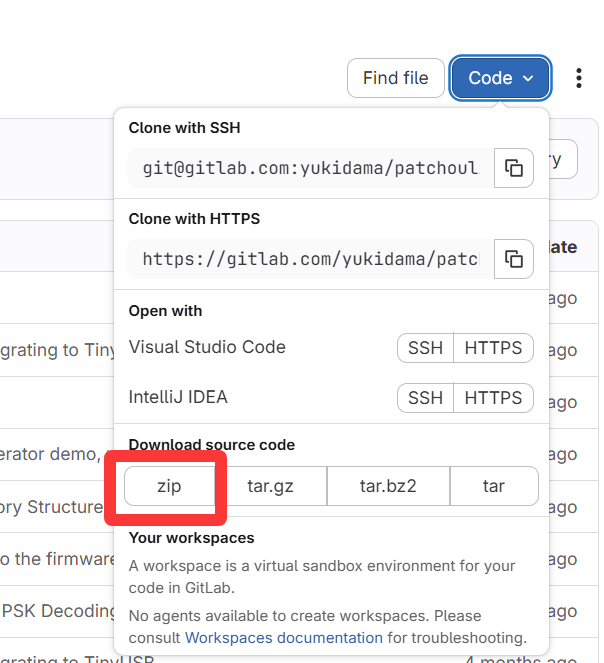Download source code as plain tar
Viewport: 604px width, 663px height.
coord(494,487)
